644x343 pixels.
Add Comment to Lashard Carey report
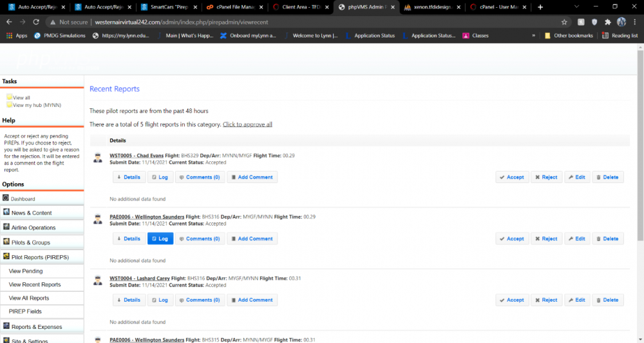[252, 300]
